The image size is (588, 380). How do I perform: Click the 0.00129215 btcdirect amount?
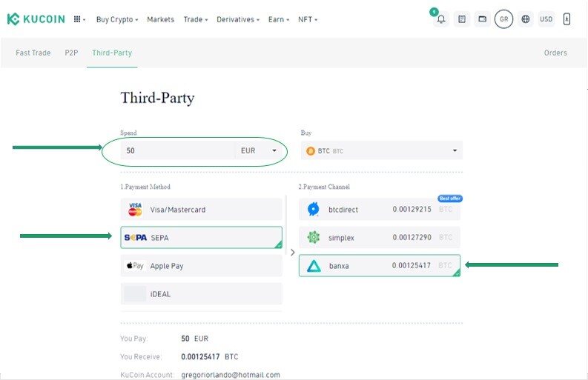(412, 209)
